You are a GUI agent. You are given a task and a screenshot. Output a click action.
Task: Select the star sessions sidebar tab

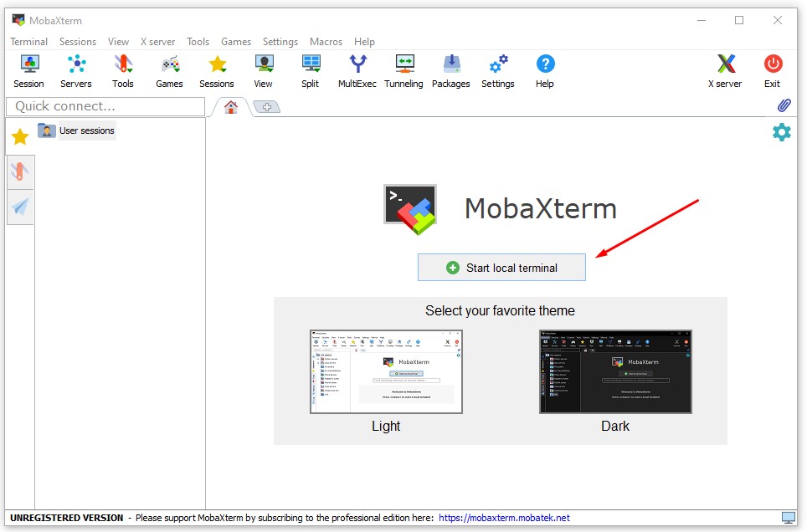[x=20, y=136]
